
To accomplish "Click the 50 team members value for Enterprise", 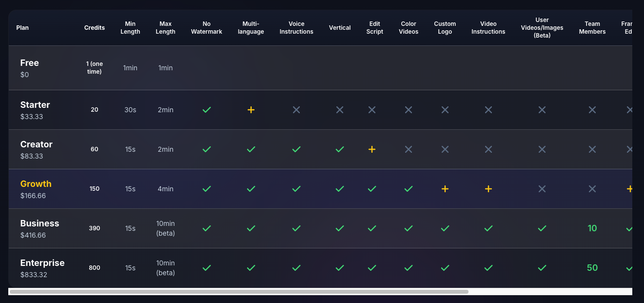I will tap(592, 268).
